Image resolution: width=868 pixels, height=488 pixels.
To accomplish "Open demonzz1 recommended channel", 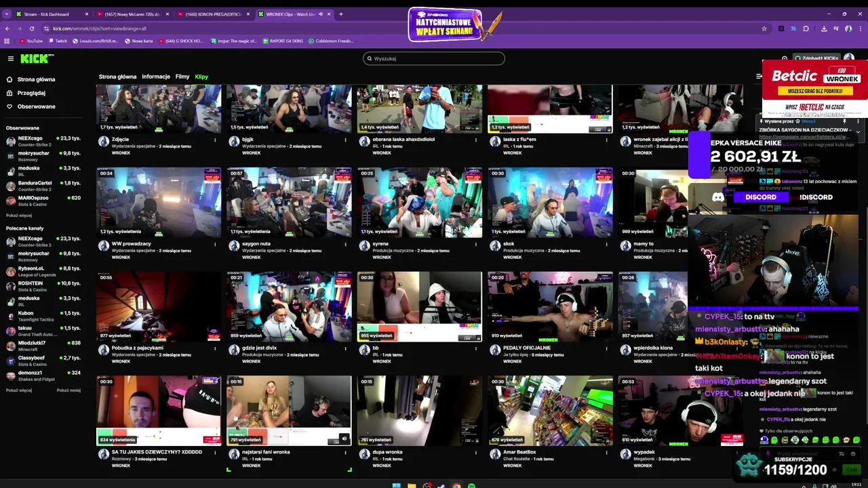I will [x=43, y=375].
